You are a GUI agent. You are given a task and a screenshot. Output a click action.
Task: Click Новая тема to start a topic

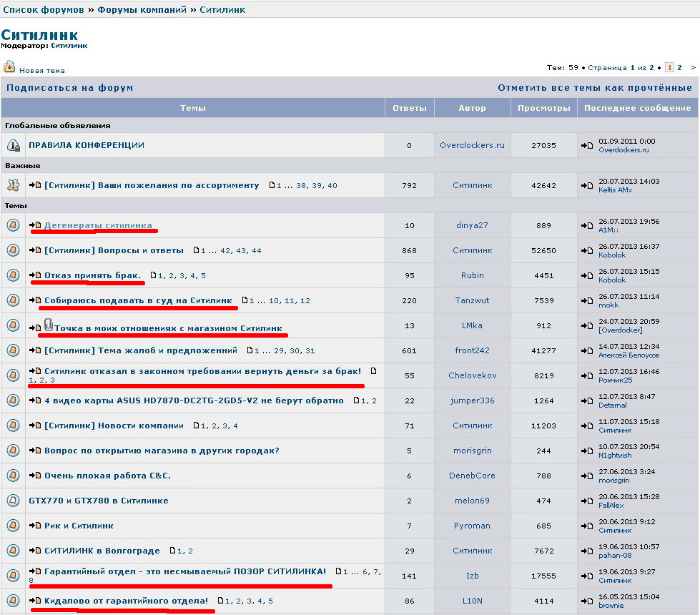point(42,70)
